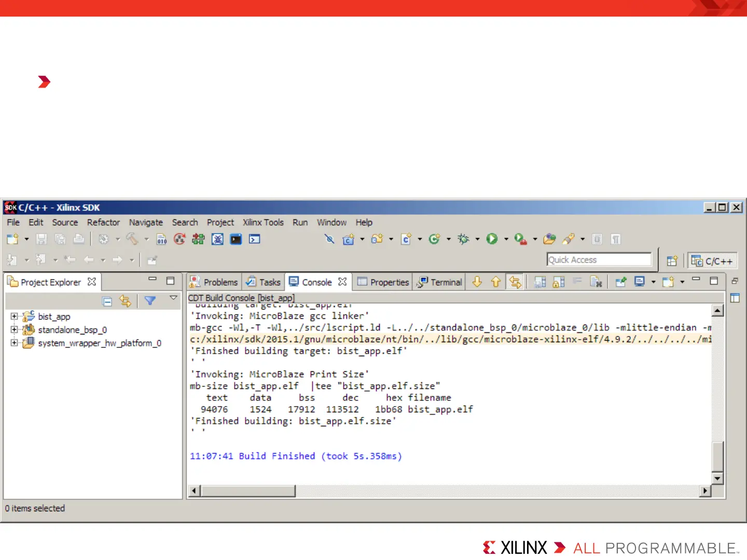Click the Search flashlight icon

[x=569, y=239]
